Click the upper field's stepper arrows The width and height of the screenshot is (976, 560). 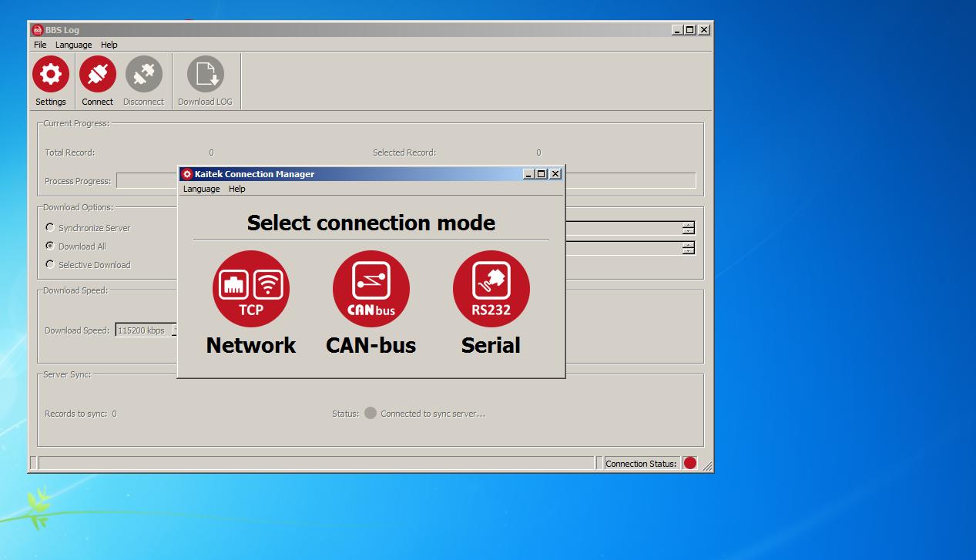[x=689, y=227]
